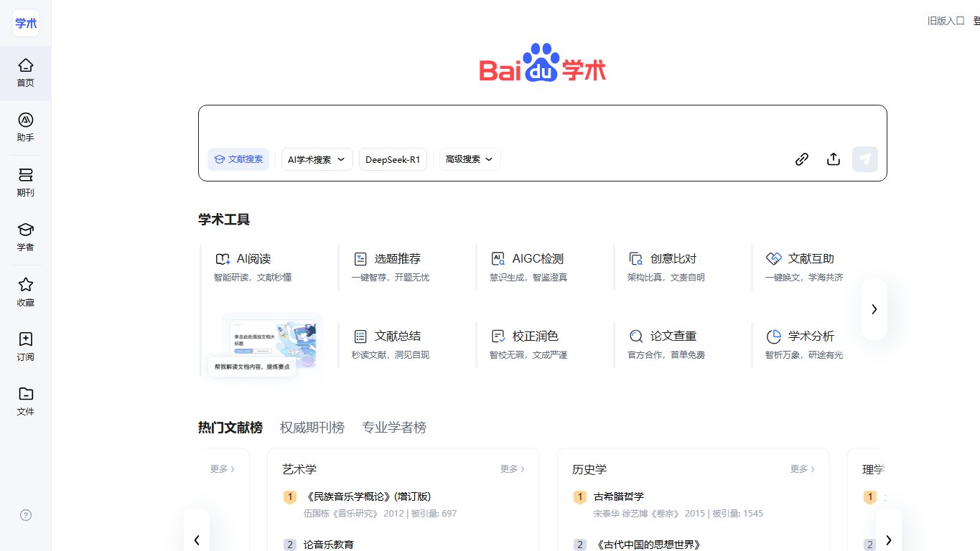Viewport: 980px width, 551px height.
Task: Click the 艺术学 card heading
Action: pos(299,469)
